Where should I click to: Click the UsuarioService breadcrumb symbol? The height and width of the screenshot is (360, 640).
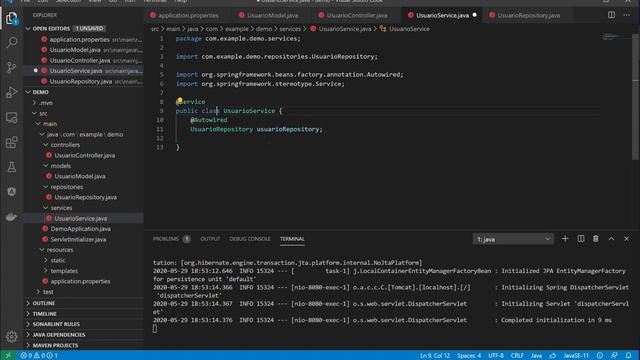(404, 29)
